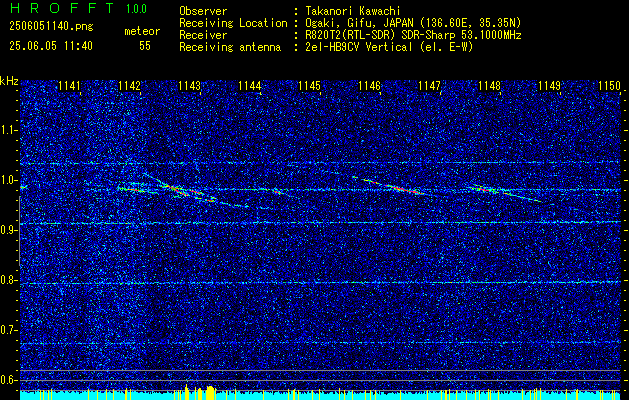
Task: Click time marker 1143
Action: [x=189, y=86]
